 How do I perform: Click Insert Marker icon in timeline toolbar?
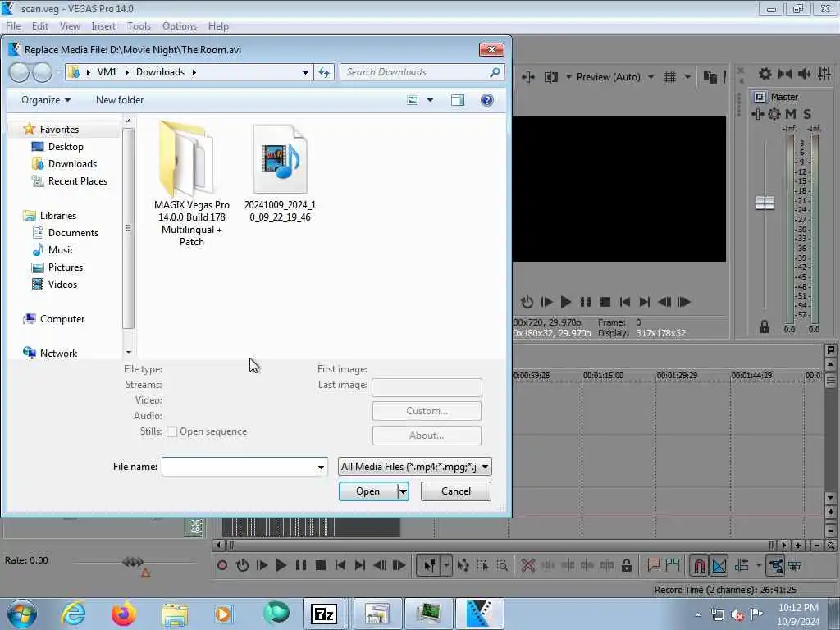tap(653, 565)
